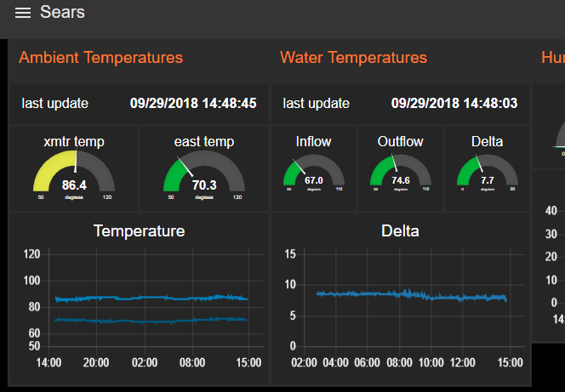Click the upper line in Temperature chart
The height and width of the screenshot is (392, 565).
coord(145,298)
